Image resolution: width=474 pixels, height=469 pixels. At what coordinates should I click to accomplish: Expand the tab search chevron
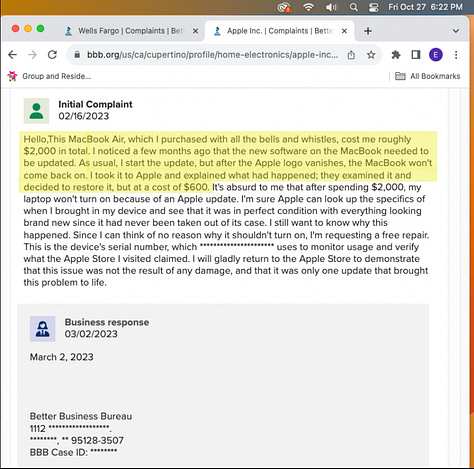point(456,31)
